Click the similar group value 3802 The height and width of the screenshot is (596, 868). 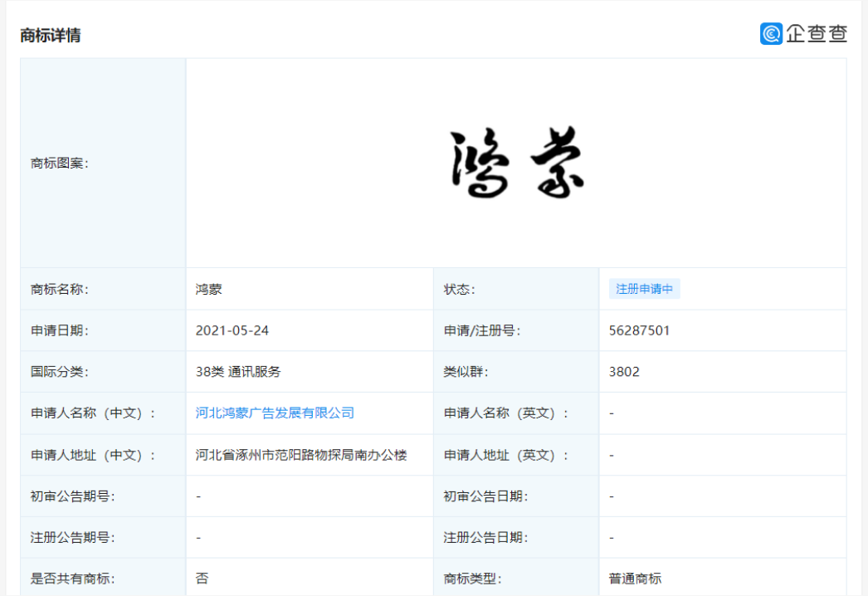tap(624, 372)
